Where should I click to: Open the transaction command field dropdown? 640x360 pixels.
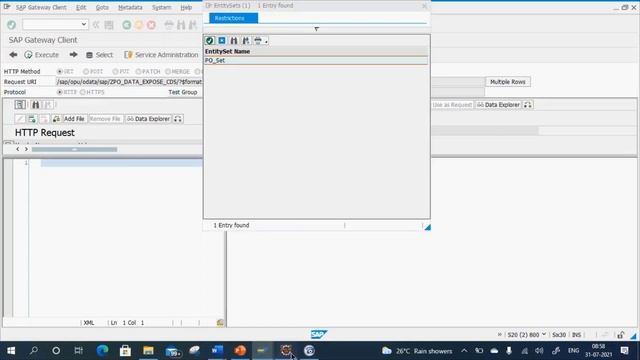[84, 24]
